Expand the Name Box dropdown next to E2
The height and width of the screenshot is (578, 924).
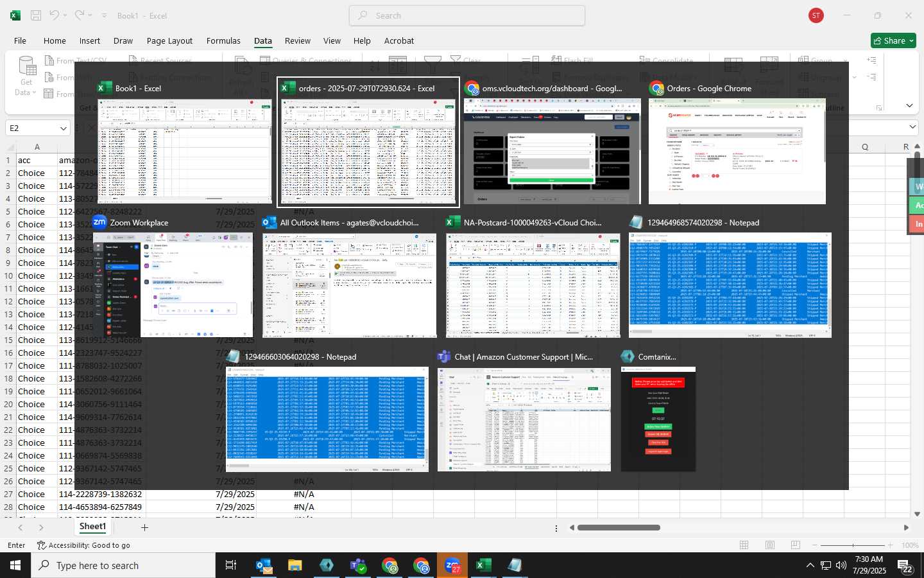pyautogui.click(x=64, y=128)
